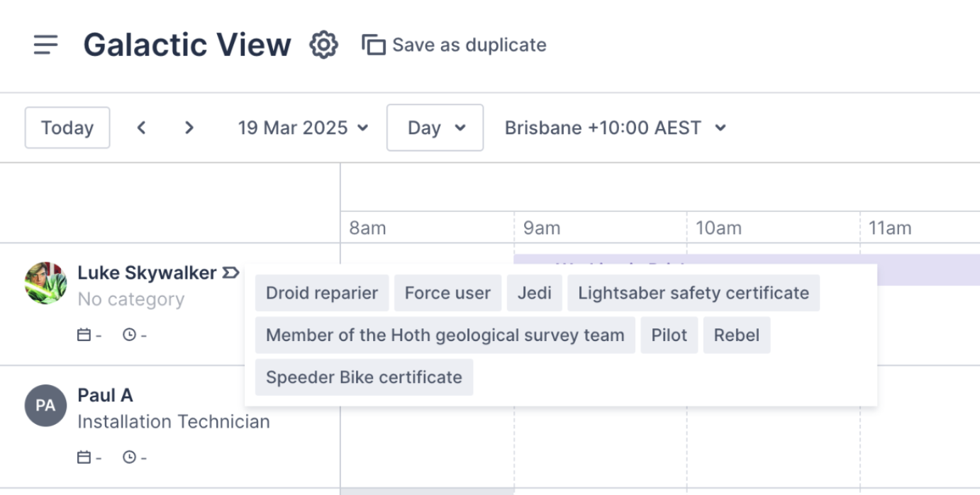Select the Lightsaber safety certificate tag

[x=693, y=292]
